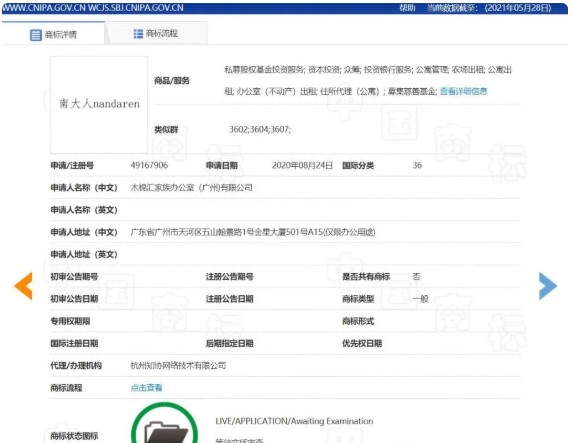Viewport: 572px width, 443px height.
Task: Select agency 杭州知协网络技术有限公司
Action: point(178,365)
